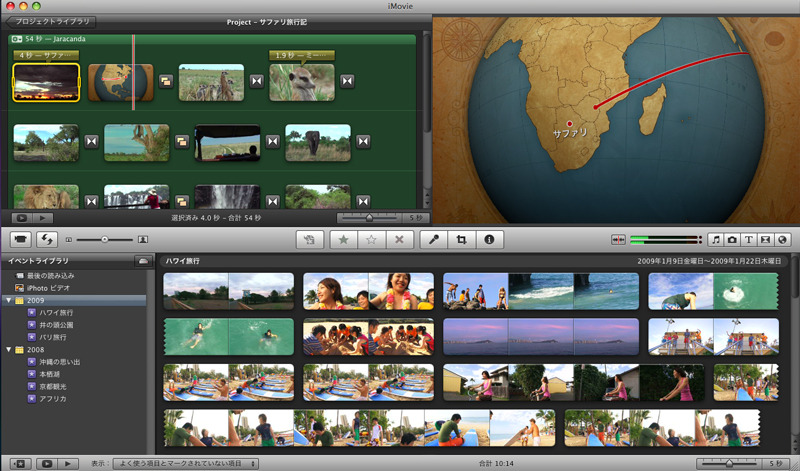The image size is (800, 471).
Task: Select the アフリカ event
Action: [x=53, y=399]
